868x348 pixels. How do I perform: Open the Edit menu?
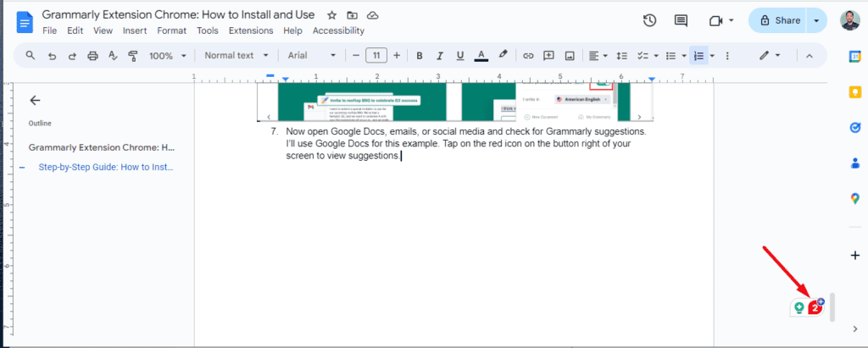[75, 31]
